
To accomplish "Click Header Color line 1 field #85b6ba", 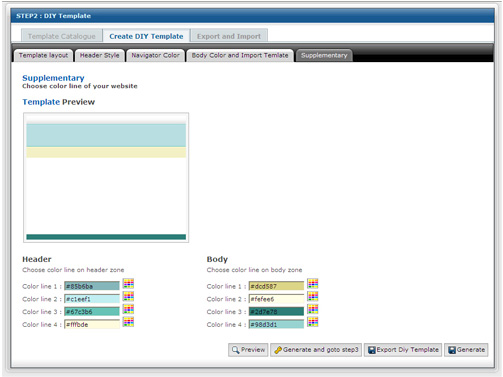I will [x=92, y=286].
